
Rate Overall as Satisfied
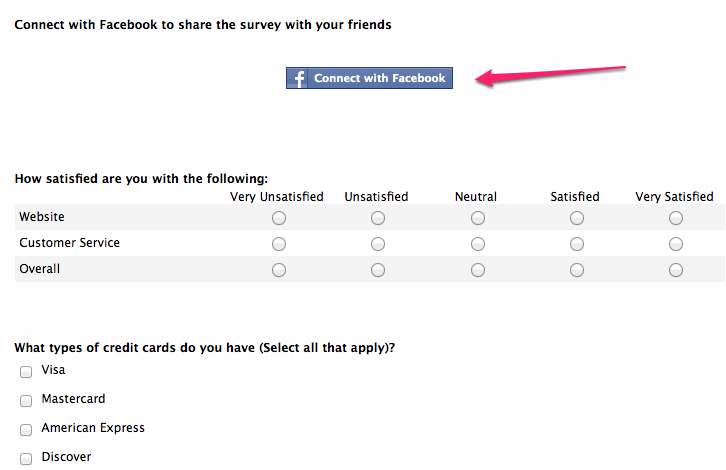point(576,270)
